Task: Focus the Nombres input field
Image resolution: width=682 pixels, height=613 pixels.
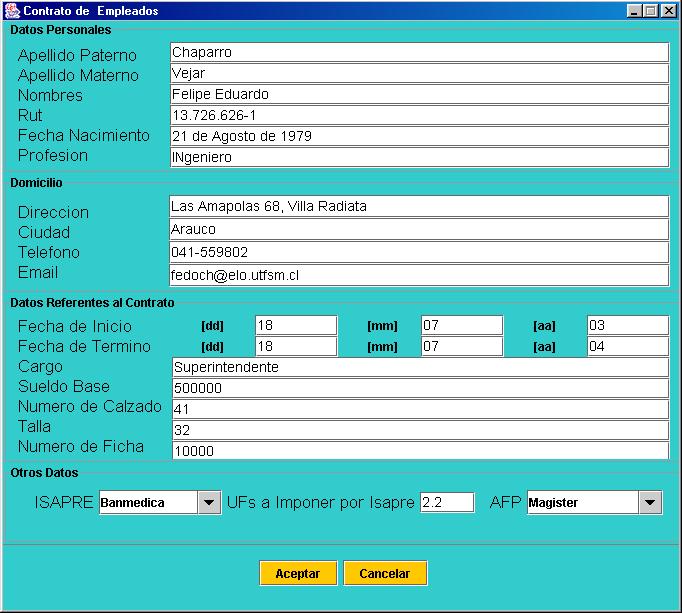Action: point(418,95)
